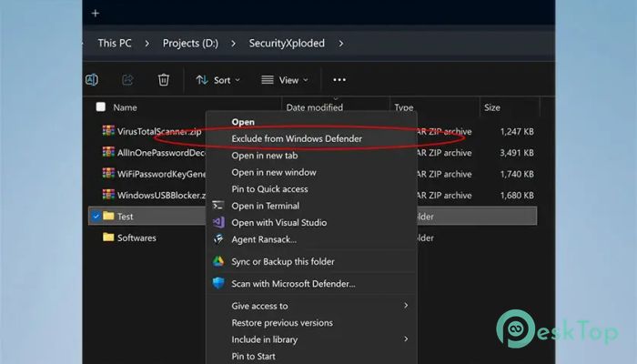
Task: Click the Share icon in toolbar
Action: [127, 80]
